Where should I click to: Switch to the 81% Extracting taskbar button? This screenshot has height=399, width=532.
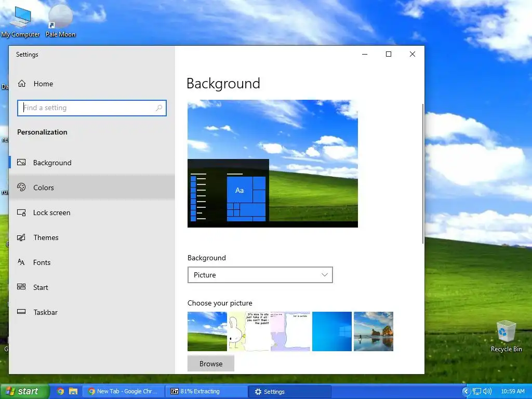(x=206, y=391)
